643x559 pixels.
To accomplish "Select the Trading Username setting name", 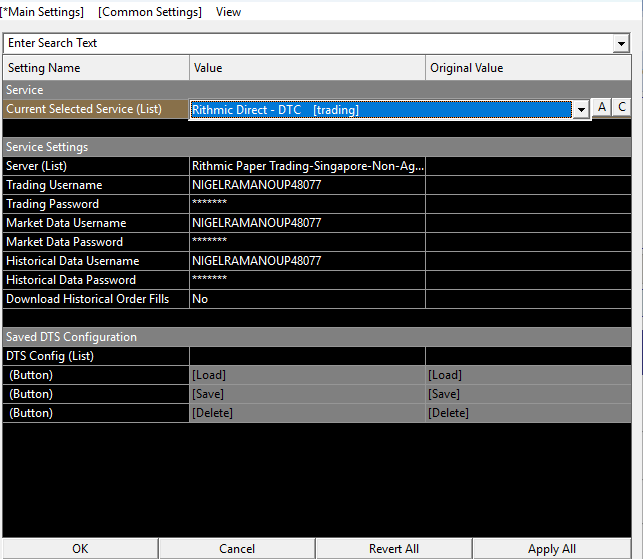I will click(96, 185).
